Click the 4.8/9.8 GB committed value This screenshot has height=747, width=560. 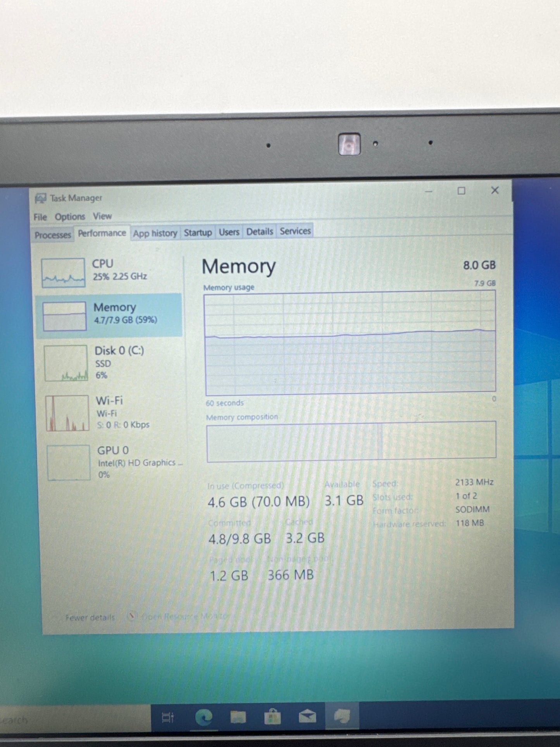pos(240,539)
